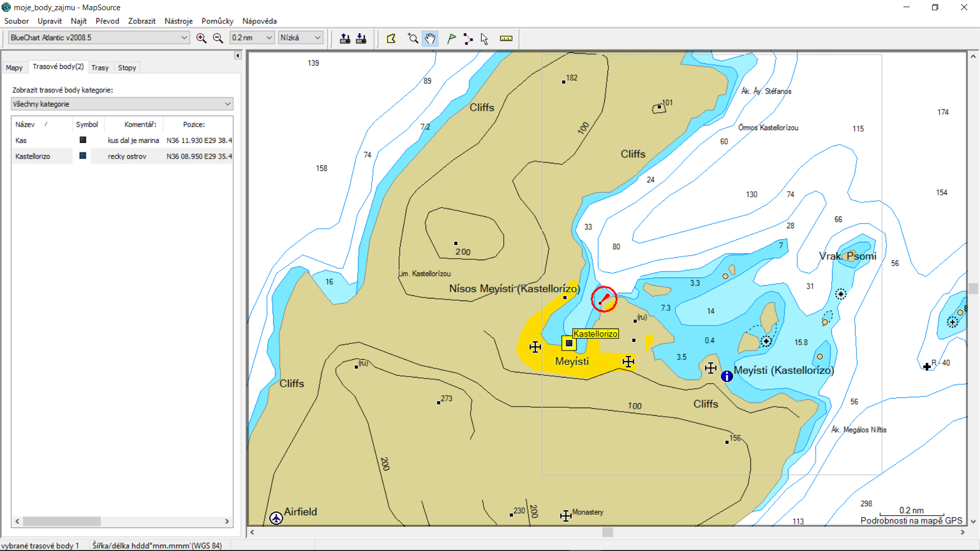980x551 pixels.
Task: Sort list by Název column header
Action: [x=26, y=124]
